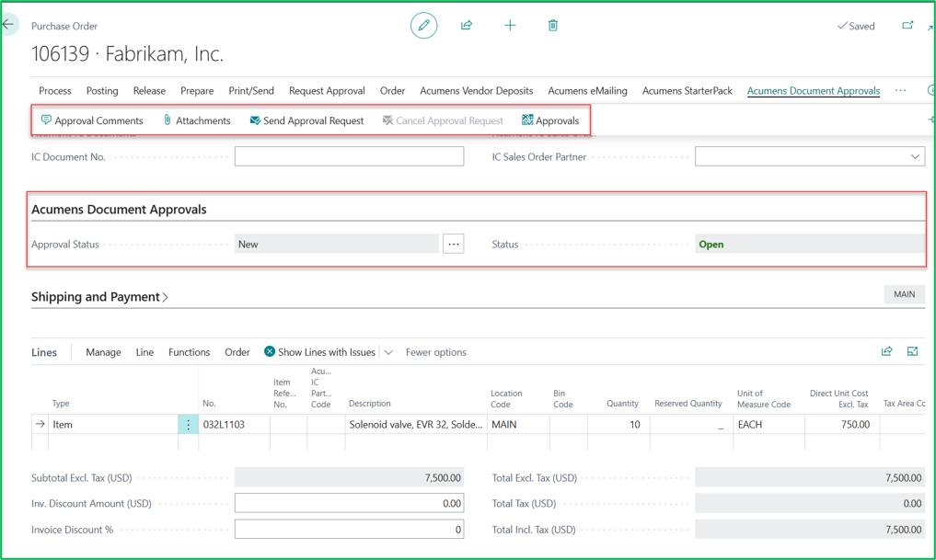Viewport: 936px width, 560px height.
Task: Open the more options ellipsis in action bar
Action: click(x=900, y=91)
